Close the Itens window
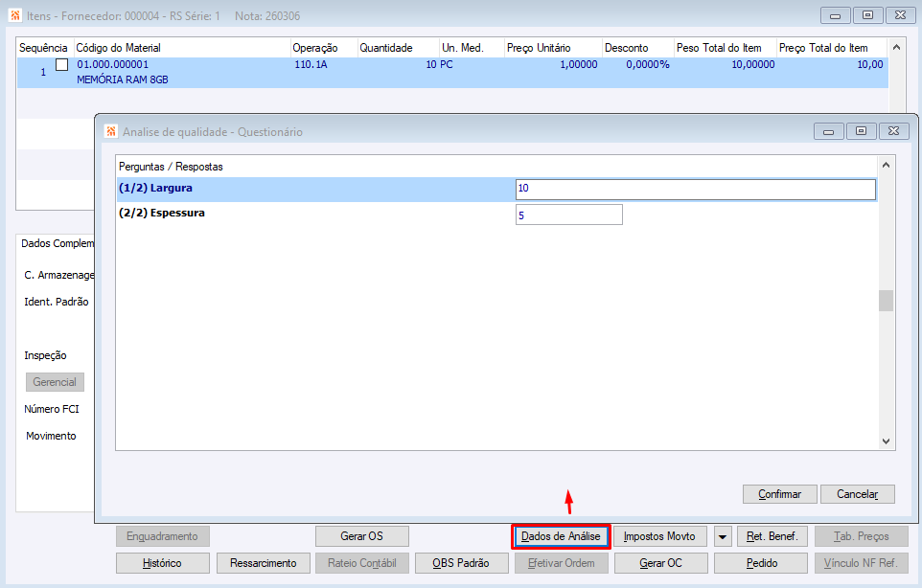The image size is (922, 588). (900, 15)
